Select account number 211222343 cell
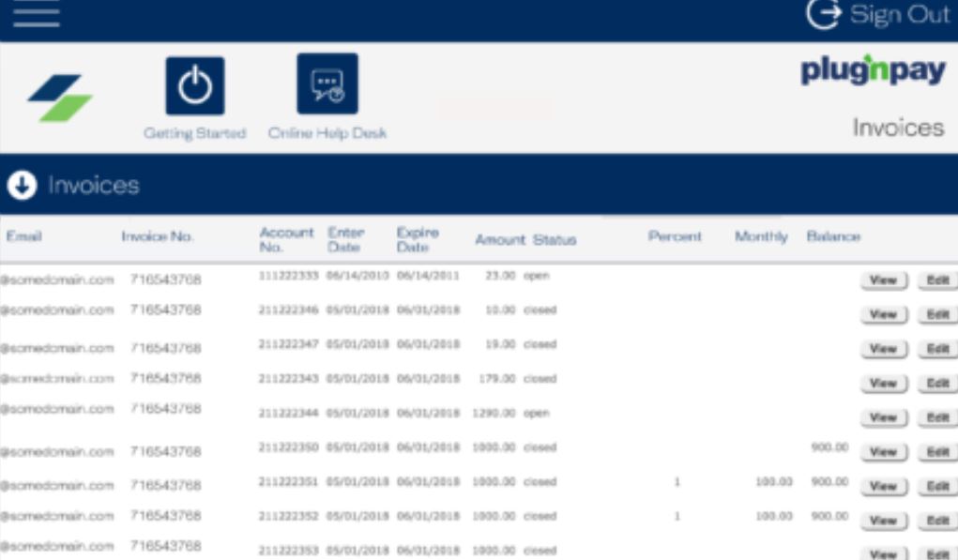This screenshot has height=560, width=958. click(x=288, y=379)
